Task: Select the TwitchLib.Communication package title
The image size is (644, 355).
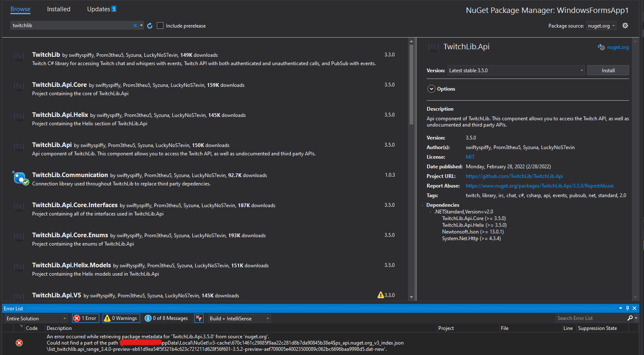Action: [x=70, y=175]
